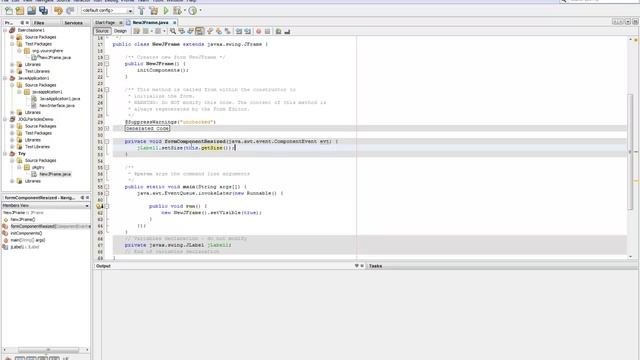Click the Navigator horizontal scrollbar

48,350
